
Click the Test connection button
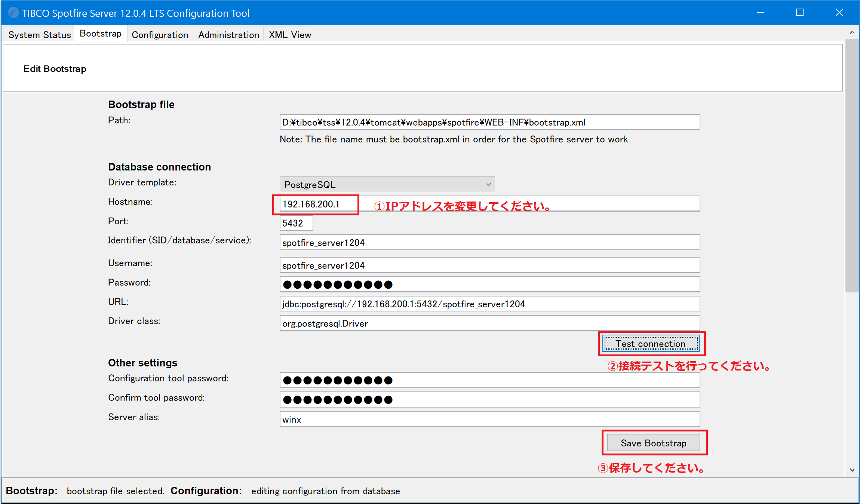click(x=651, y=344)
